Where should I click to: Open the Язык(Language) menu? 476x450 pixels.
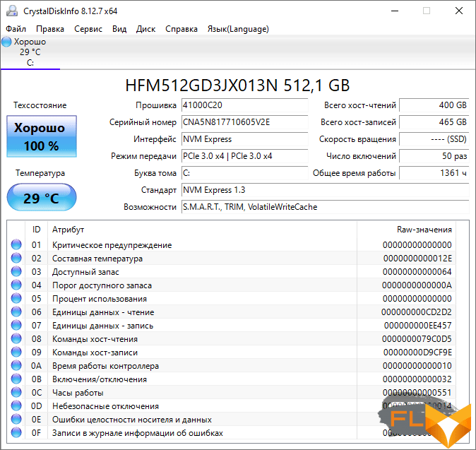pos(238,29)
